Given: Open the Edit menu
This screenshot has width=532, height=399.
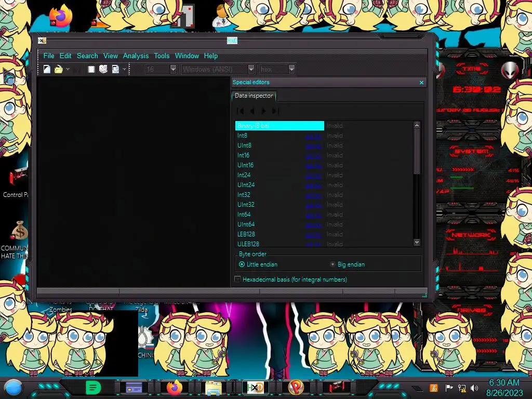Looking at the screenshot, I should (x=65, y=56).
